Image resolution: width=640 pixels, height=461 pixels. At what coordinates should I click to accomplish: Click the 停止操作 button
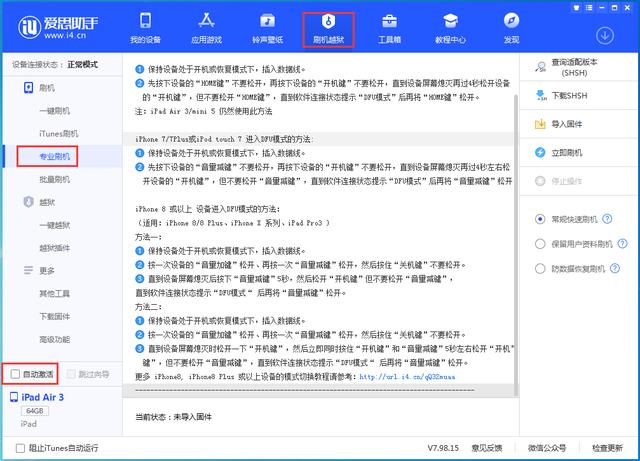coord(558,181)
